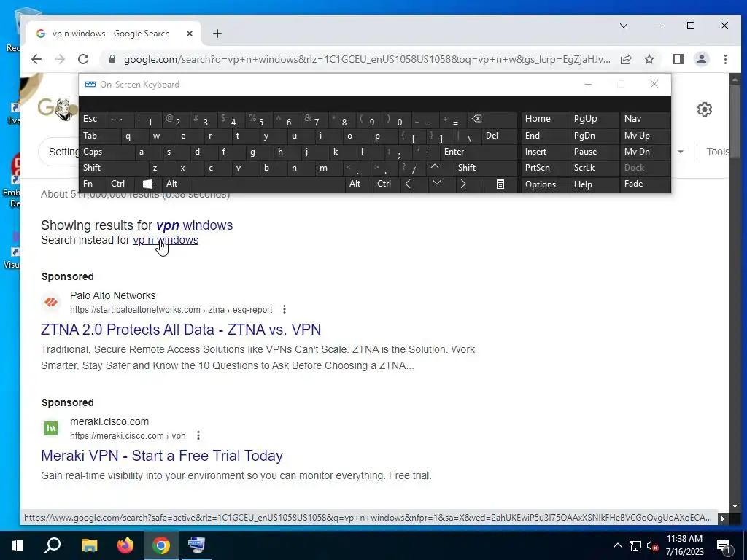Open Chrome three-dot menu
Screen dimensions: 747x560
[x=725, y=59]
